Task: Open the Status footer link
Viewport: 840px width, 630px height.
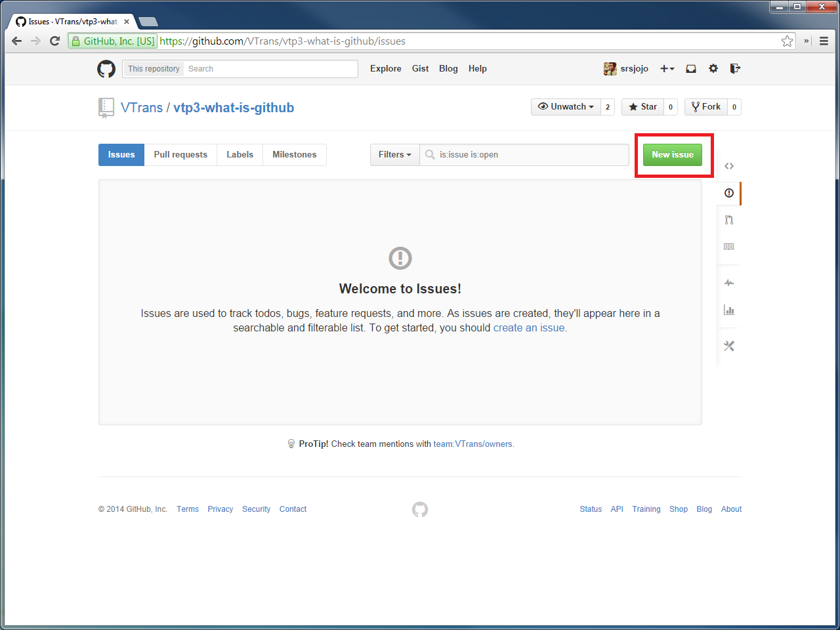Action: (591, 509)
